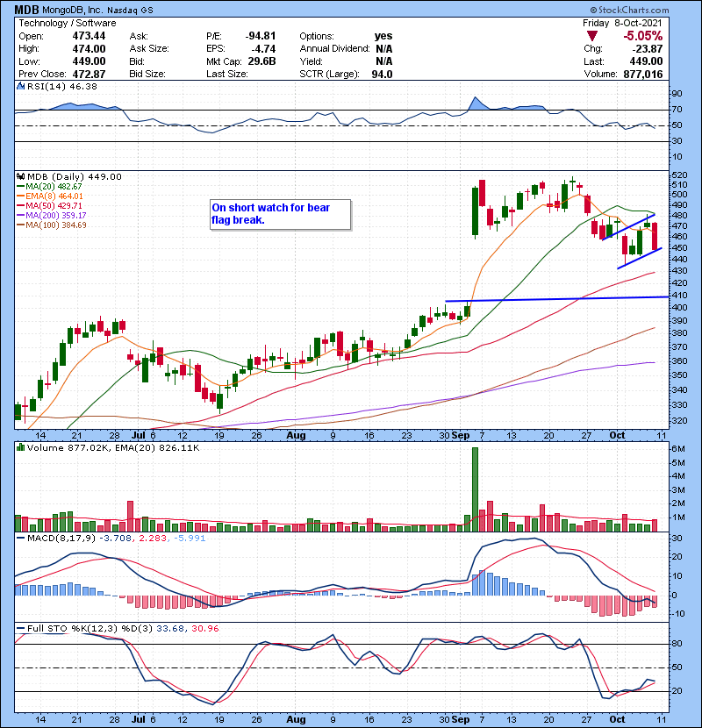Select the Open value 473.44
Screen dimensions: 702x728
point(89,36)
